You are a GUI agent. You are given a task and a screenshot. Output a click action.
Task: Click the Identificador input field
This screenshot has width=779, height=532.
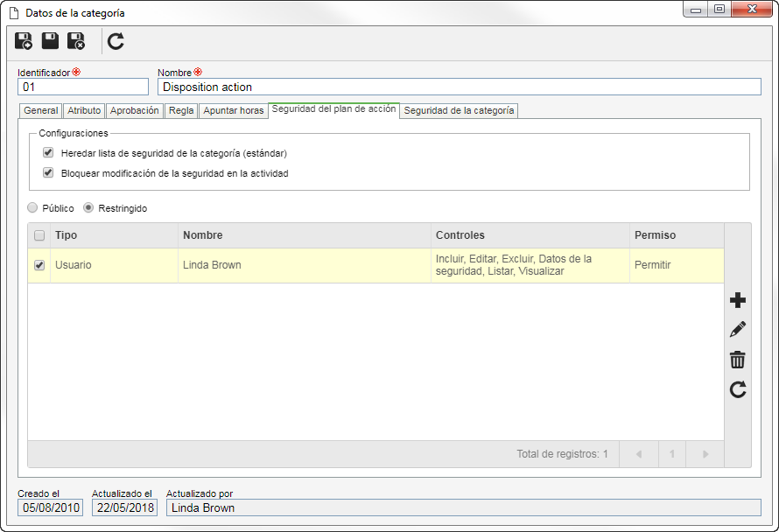click(x=83, y=87)
